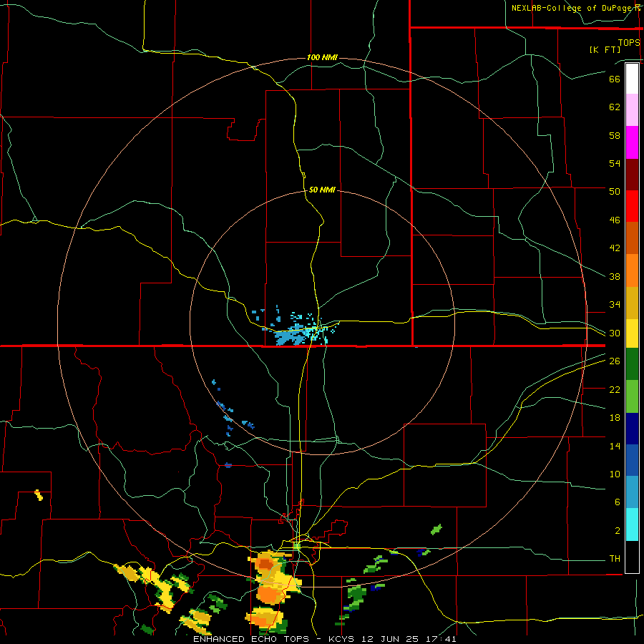644x644 pixels.
Task: Click the white swatch in the tops legend
Action: click(632, 79)
